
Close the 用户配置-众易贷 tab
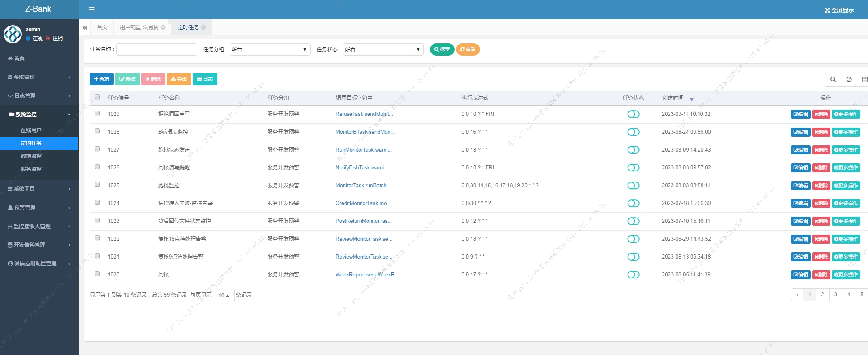pos(163,27)
